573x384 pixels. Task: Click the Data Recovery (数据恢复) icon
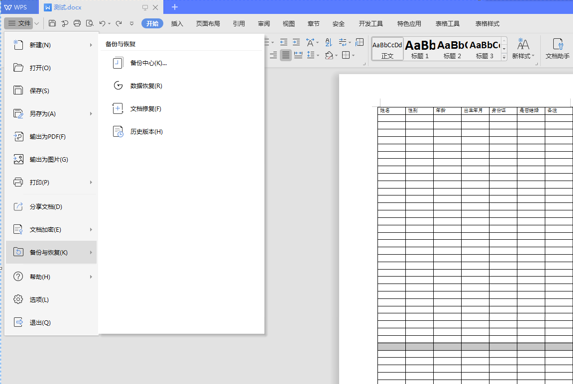[x=118, y=85]
